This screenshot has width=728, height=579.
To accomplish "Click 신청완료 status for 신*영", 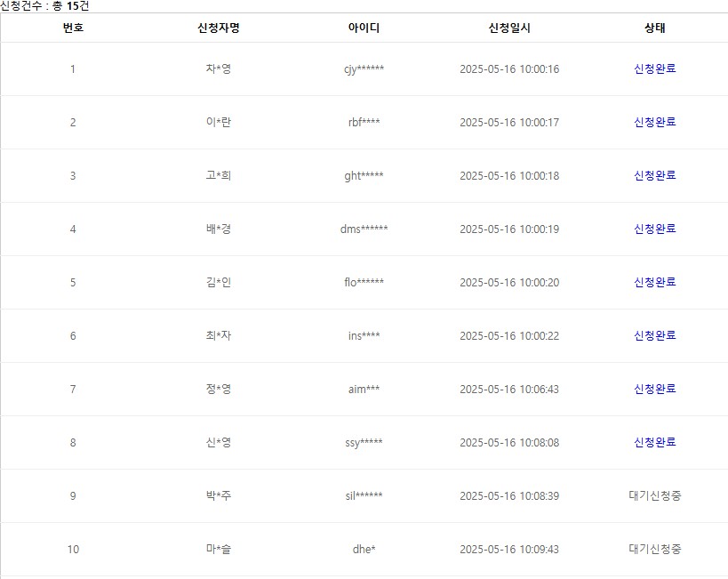I will [x=654, y=442].
